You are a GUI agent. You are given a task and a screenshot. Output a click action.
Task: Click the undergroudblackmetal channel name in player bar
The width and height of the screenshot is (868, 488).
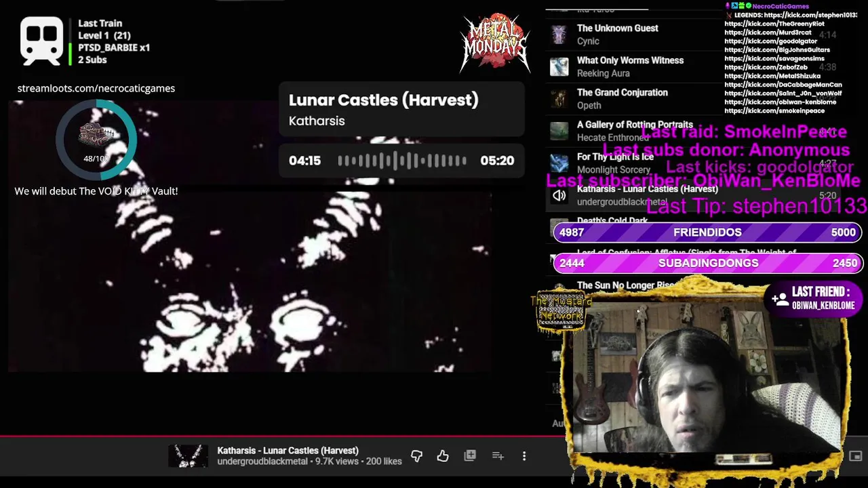264,462
